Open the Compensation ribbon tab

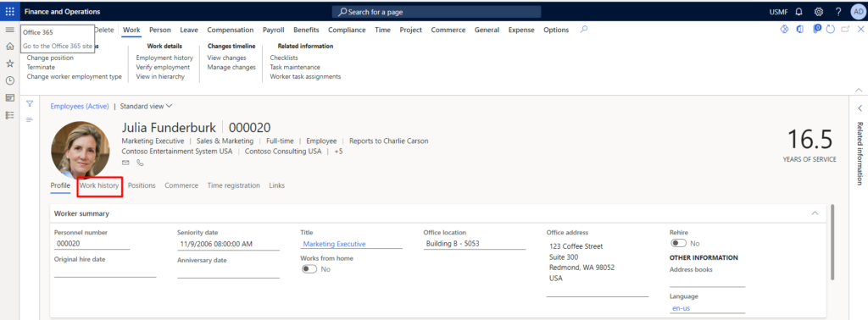pos(231,30)
